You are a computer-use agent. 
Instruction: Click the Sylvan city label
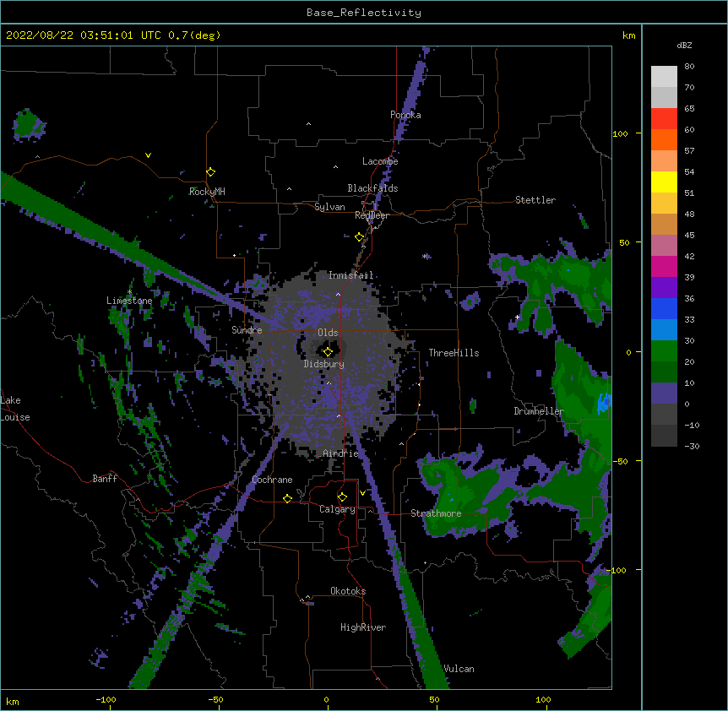click(x=329, y=207)
